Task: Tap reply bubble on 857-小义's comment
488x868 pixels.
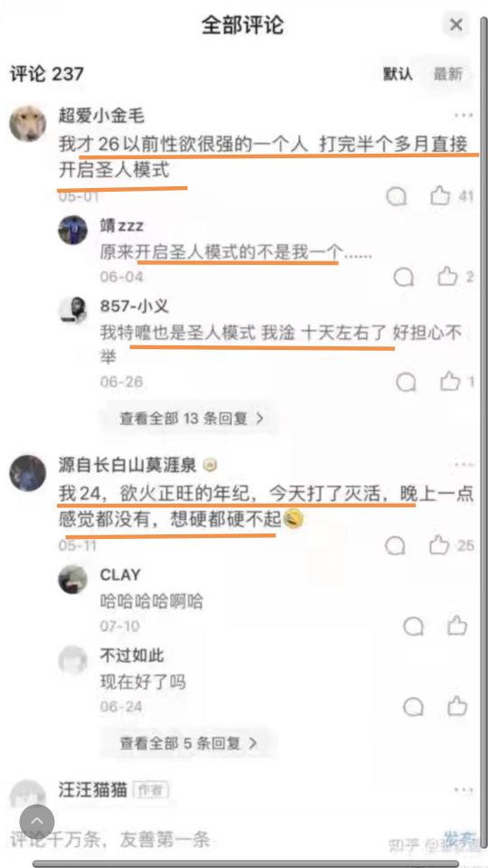Action: (x=406, y=382)
